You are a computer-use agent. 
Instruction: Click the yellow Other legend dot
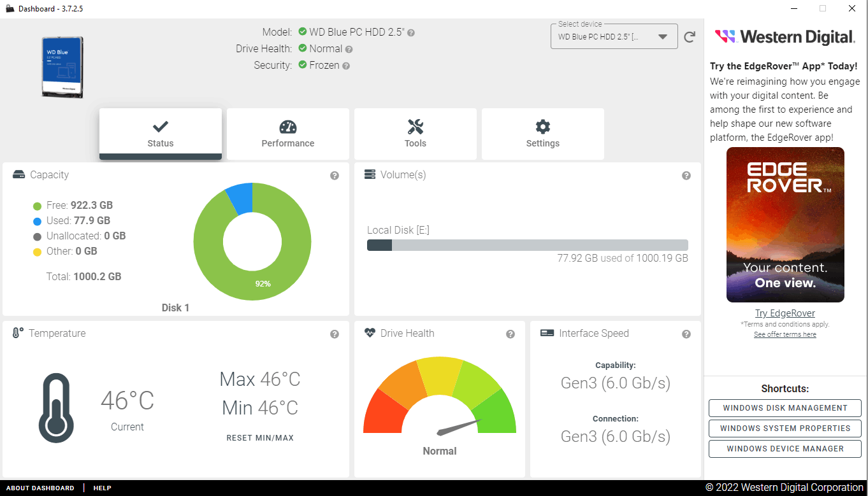pos(38,252)
